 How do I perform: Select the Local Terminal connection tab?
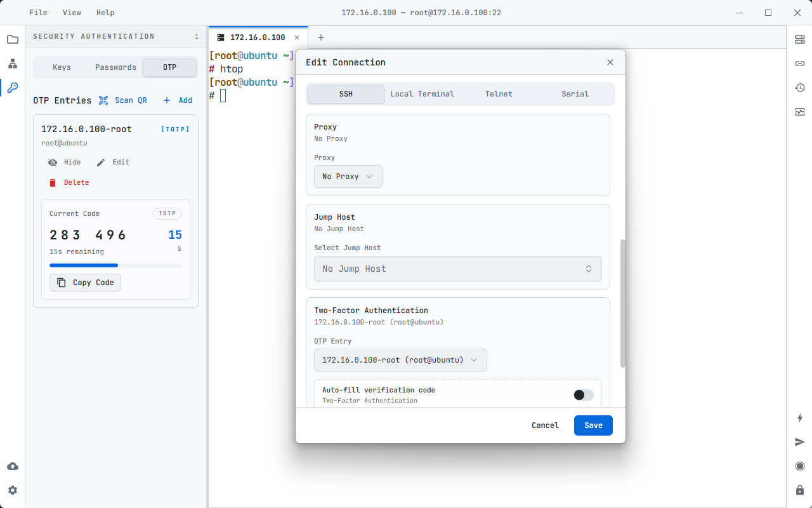[x=422, y=94]
